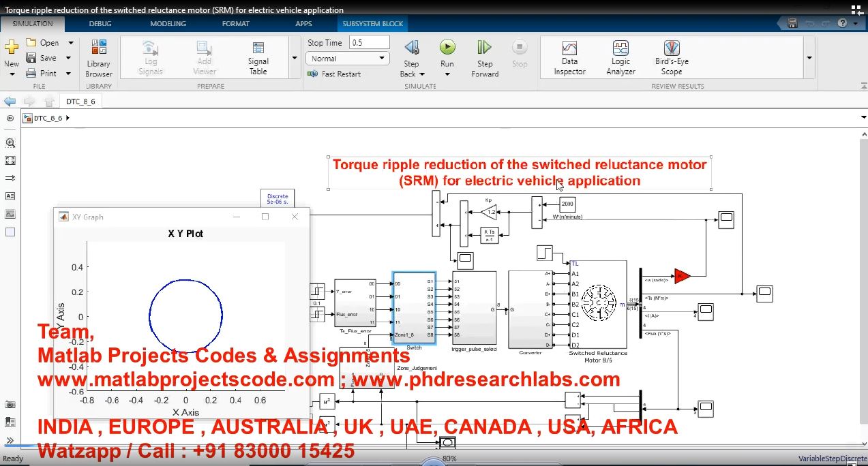The height and width of the screenshot is (466, 868).
Task: Click the Add Viewer icon
Action: point(204,48)
